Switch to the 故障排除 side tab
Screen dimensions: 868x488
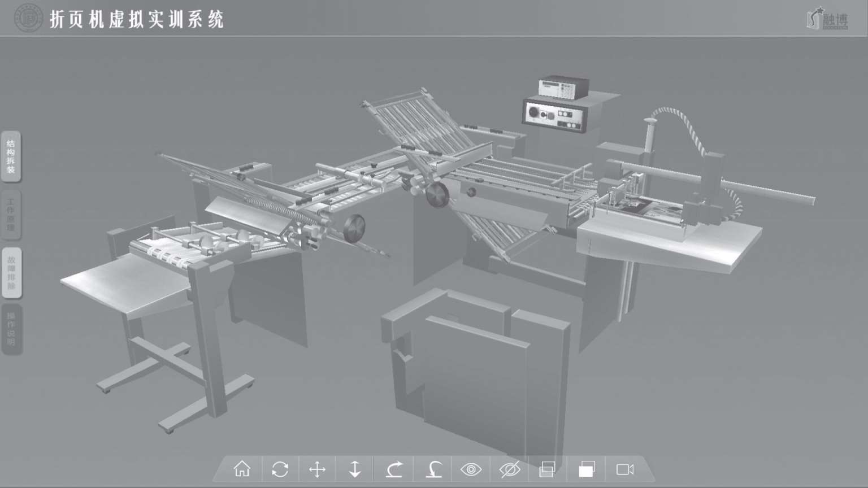11,273
